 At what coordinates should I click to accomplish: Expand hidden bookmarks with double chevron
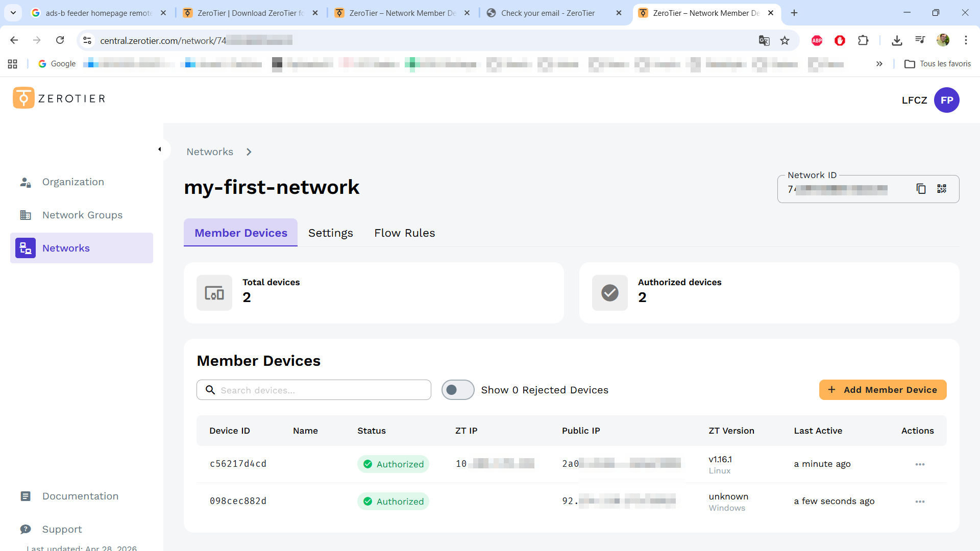879,64
